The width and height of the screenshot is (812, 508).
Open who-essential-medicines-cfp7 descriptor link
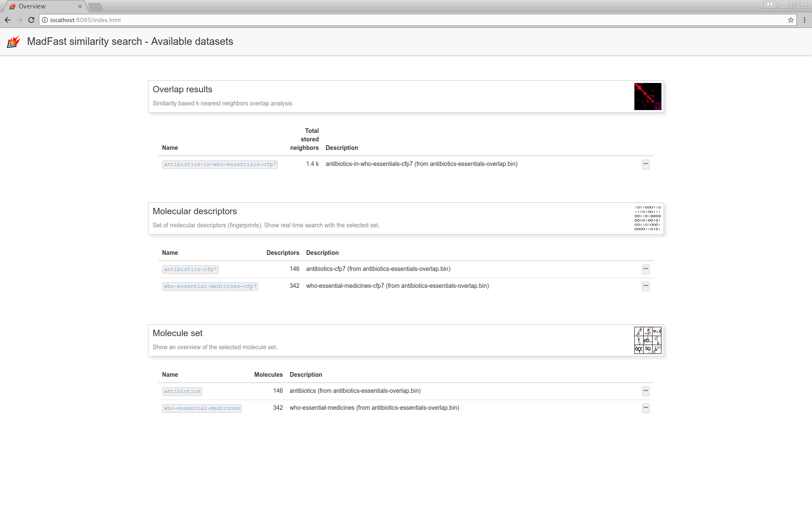210,287
